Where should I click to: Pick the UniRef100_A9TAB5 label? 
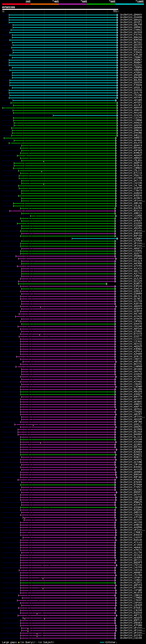coord(131,100)
